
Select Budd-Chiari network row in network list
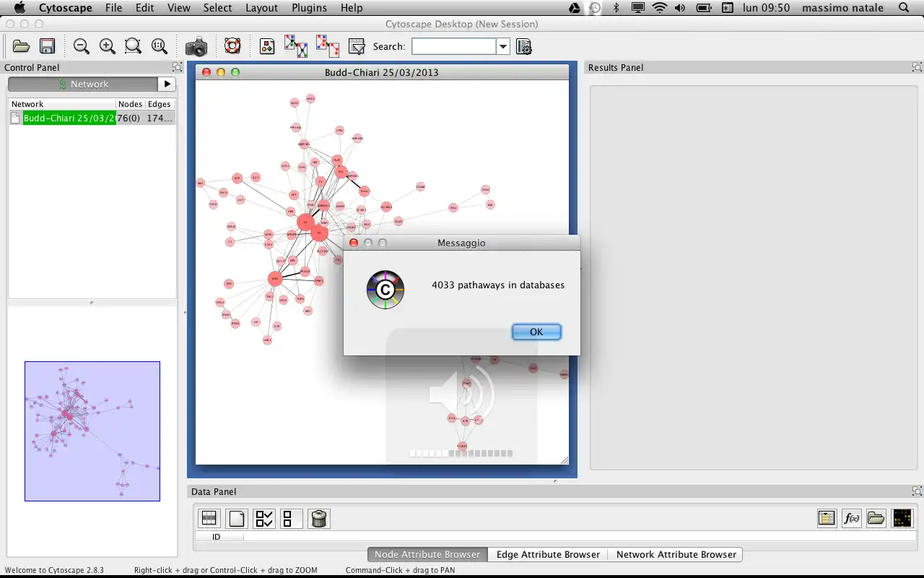[x=92, y=118]
